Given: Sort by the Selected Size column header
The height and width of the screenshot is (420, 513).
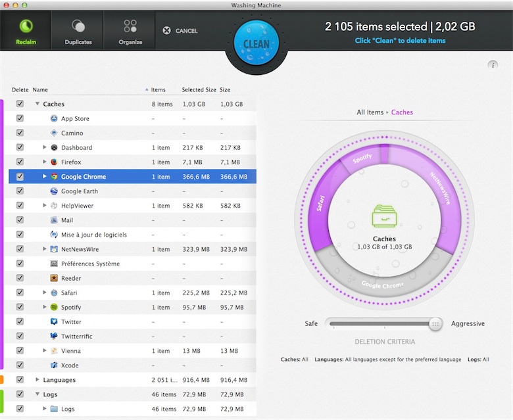Looking at the screenshot, I should [199, 89].
